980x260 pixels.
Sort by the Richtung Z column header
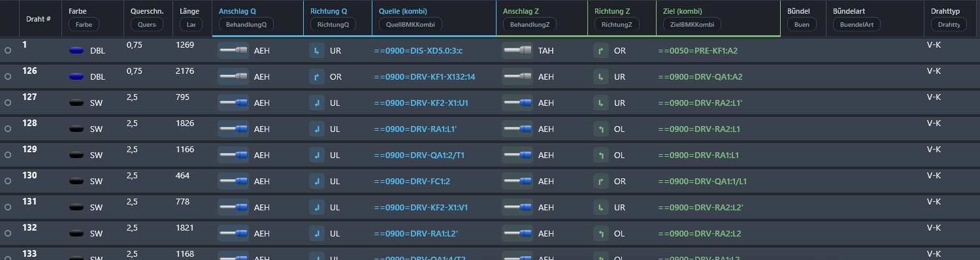(612, 11)
